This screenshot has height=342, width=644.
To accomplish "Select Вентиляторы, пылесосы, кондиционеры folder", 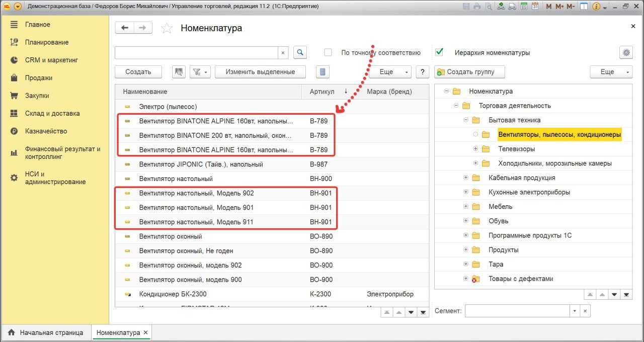I will pos(559,135).
